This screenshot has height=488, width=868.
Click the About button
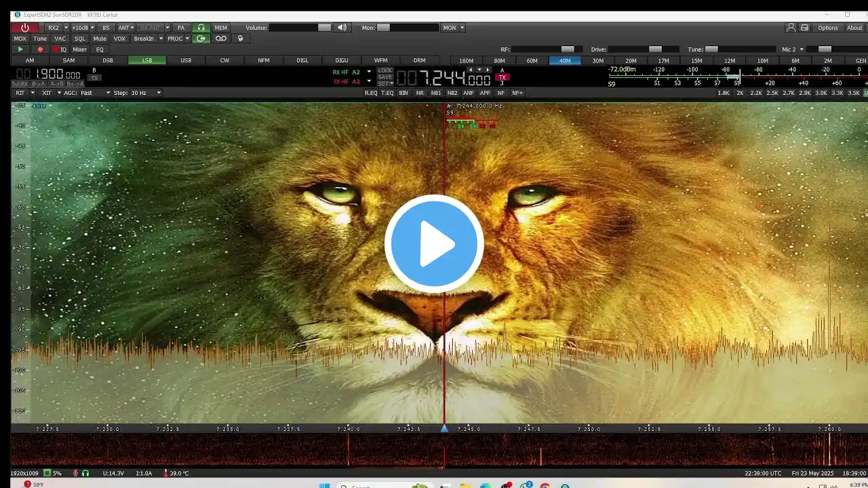click(854, 28)
